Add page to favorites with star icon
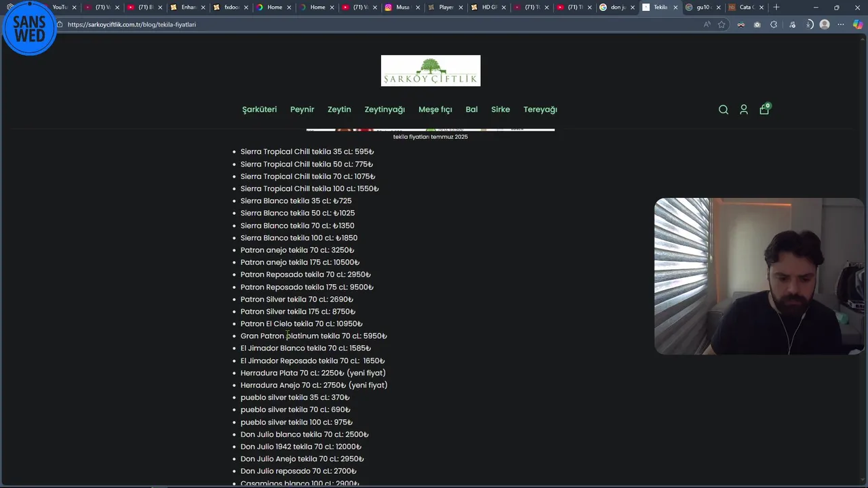Viewport: 868px width, 488px height. [722, 24]
